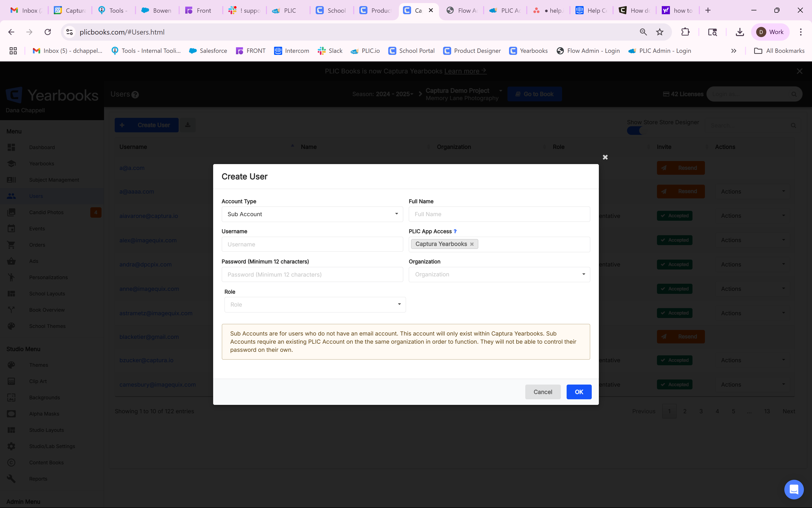Open Actions dropdown for camesbury@imagequix.com
The image size is (812, 508).
[x=753, y=384]
